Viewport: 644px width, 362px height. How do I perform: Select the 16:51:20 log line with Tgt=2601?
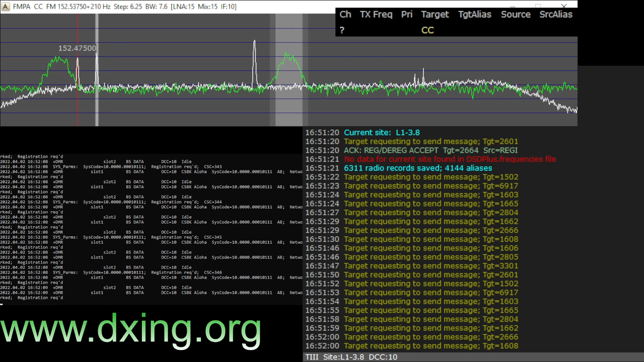pos(412,142)
